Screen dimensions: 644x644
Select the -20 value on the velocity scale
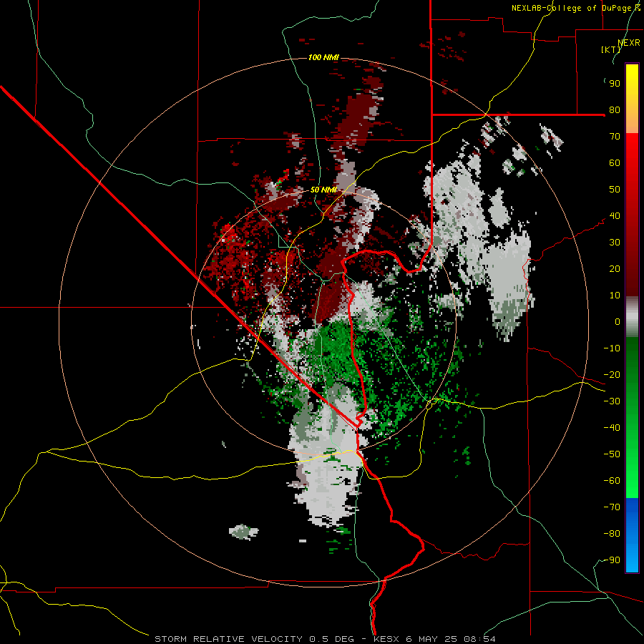pos(612,375)
